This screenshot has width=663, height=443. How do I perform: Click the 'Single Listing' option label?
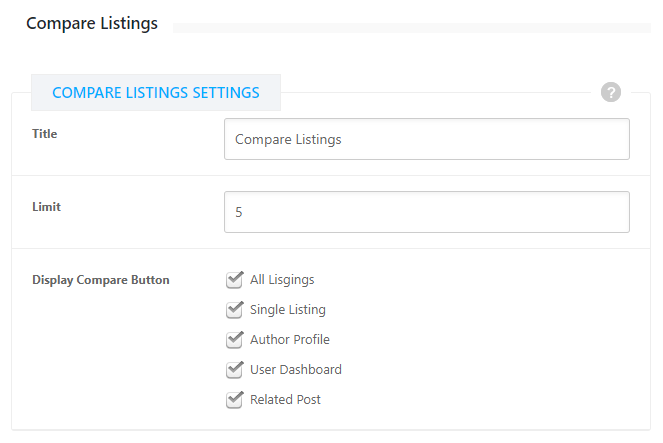click(x=287, y=310)
